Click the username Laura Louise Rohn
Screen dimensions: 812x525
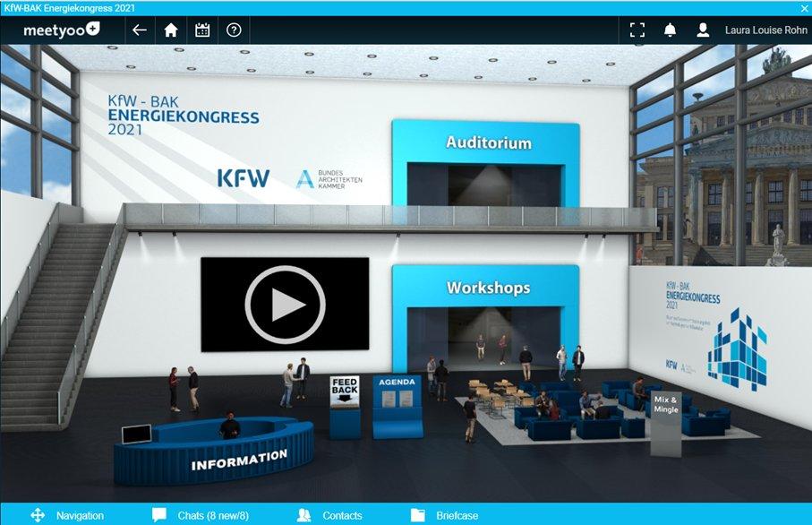click(x=766, y=30)
